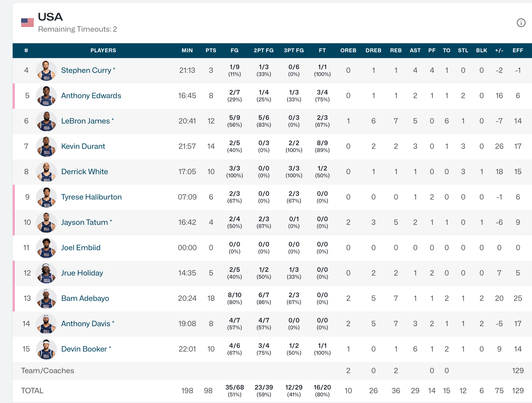Viewport: 532px width, 403px height.
Task: Click Derrick White's headshot photo
Action: click(46, 172)
